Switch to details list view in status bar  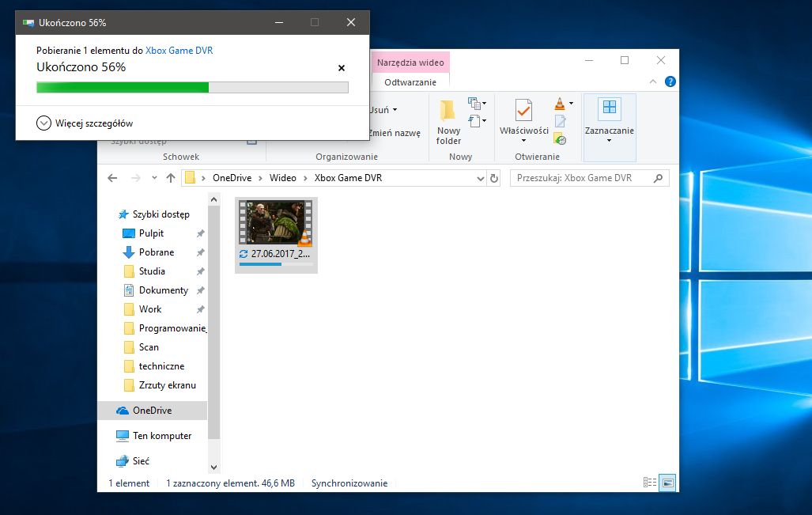pyautogui.click(x=650, y=483)
